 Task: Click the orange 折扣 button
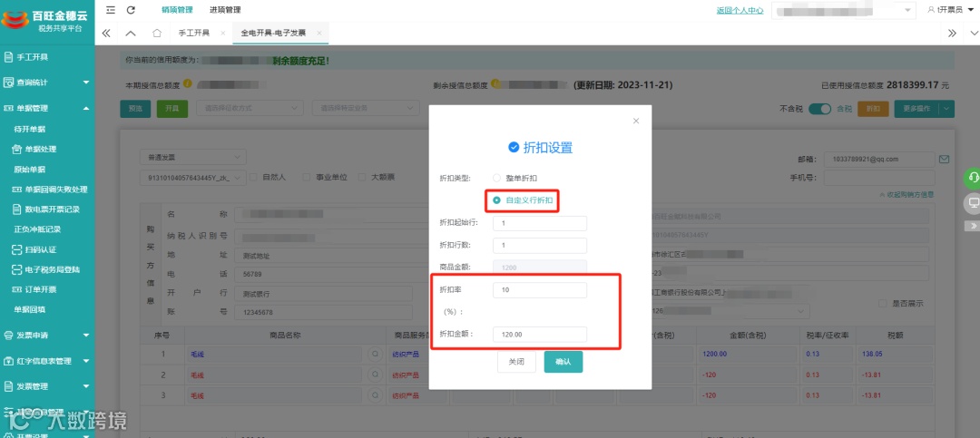tap(873, 109)
